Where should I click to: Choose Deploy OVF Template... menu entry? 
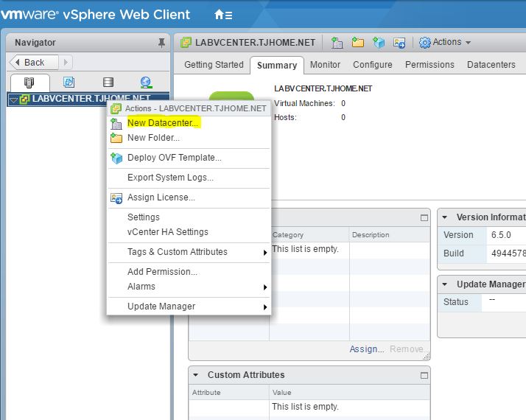tap(175, 158)
